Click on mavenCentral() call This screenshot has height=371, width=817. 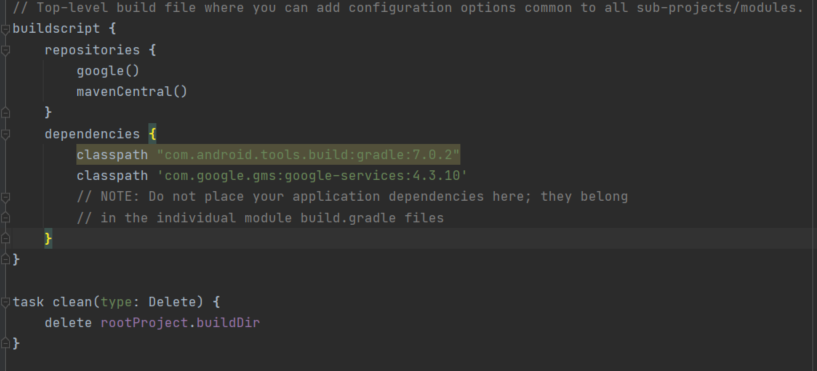[x=132, y=92]
